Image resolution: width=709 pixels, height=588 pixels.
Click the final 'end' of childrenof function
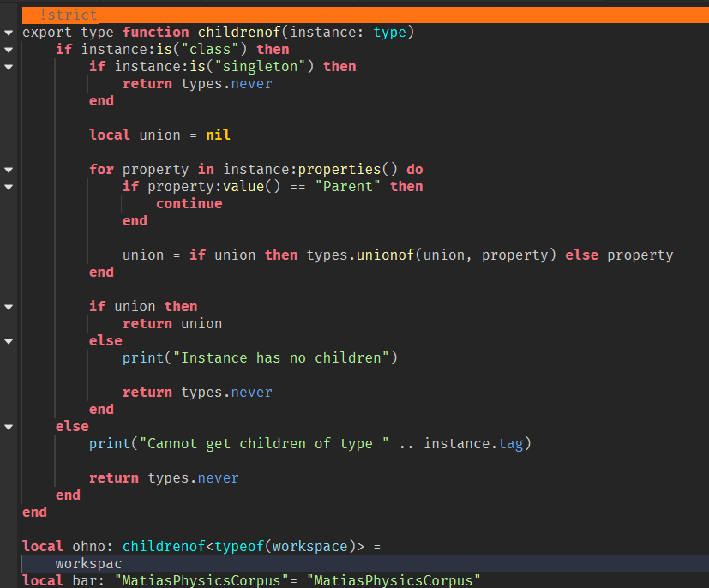pyautogui.click(x=35, y=512)
